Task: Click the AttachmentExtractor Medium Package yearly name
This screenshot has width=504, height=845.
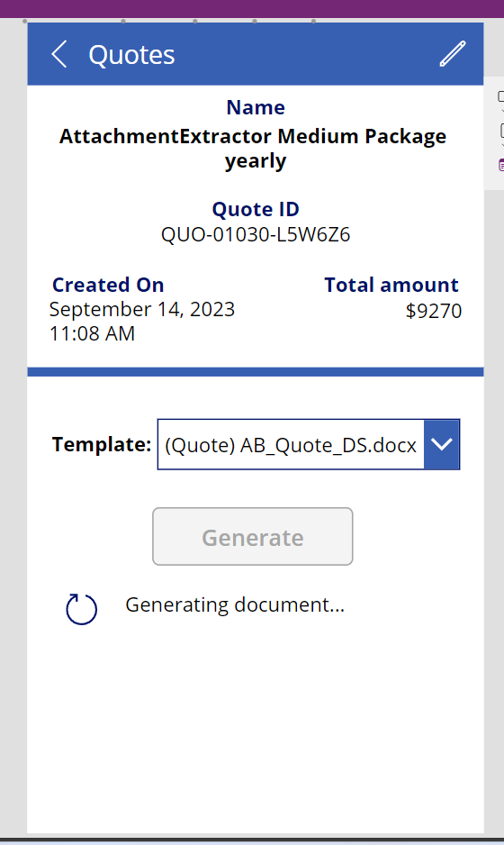Action: 253,149
